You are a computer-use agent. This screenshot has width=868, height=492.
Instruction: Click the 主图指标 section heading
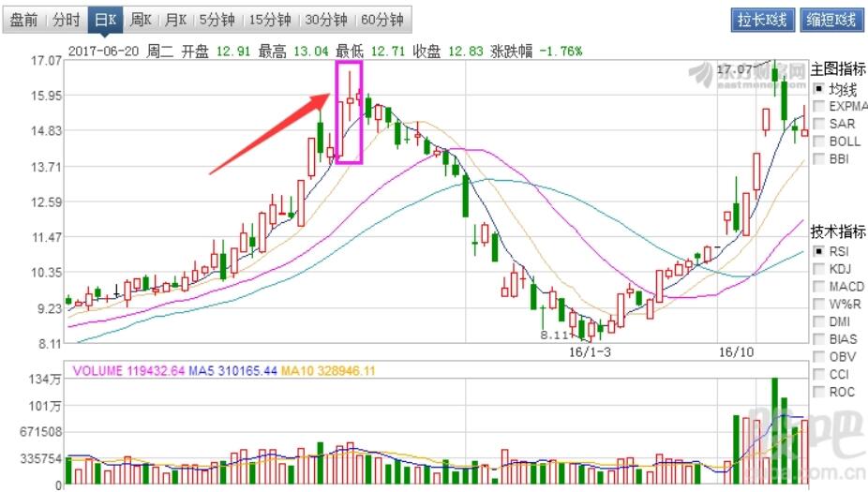tap(838, 69)
